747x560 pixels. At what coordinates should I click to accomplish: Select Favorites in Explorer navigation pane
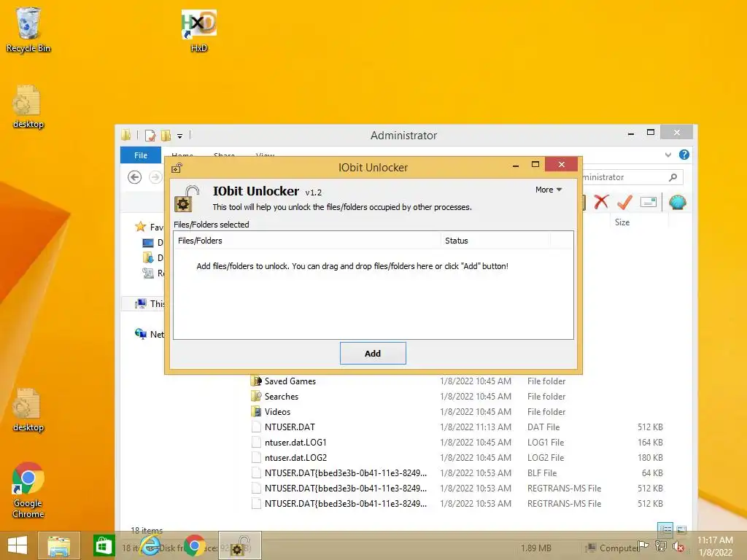pyautogui.click(x=149, y=227)
